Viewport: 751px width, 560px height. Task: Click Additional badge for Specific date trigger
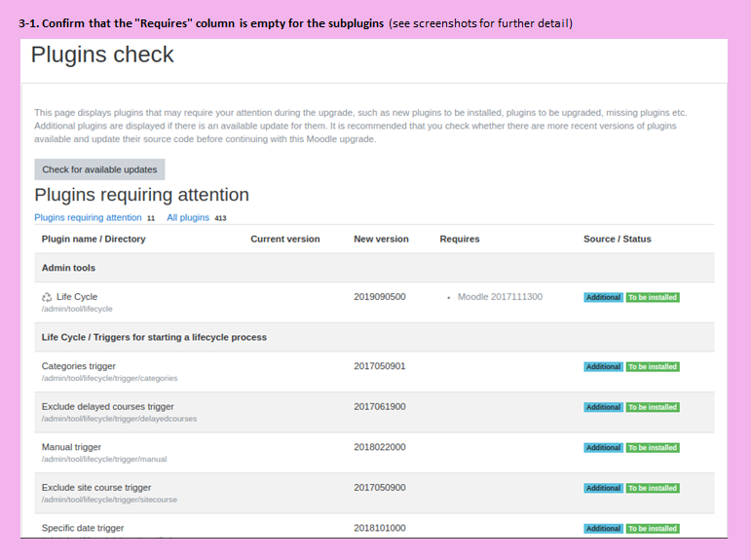click(x=604, y=529)
